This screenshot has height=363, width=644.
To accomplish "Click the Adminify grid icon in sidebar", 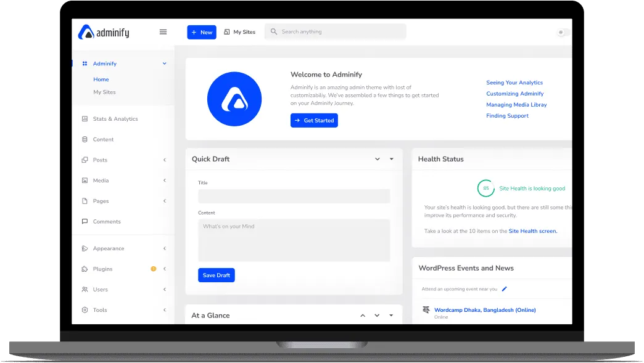I will point(85,63).
